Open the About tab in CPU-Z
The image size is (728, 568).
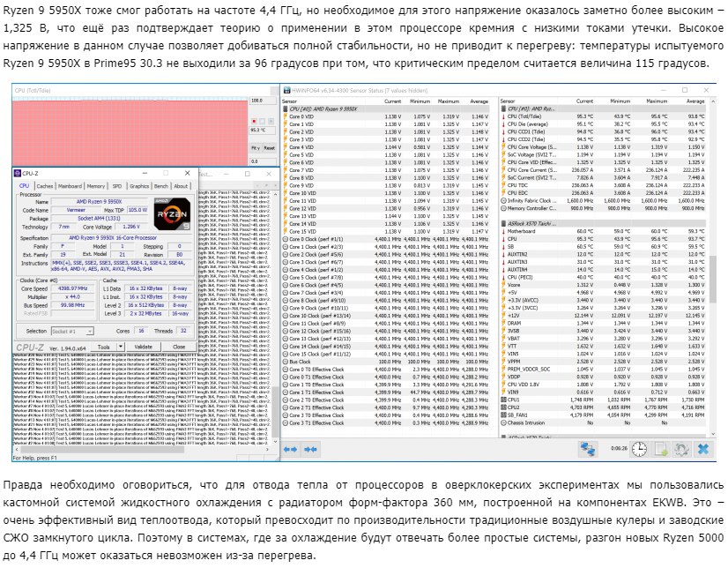[181, 186]
